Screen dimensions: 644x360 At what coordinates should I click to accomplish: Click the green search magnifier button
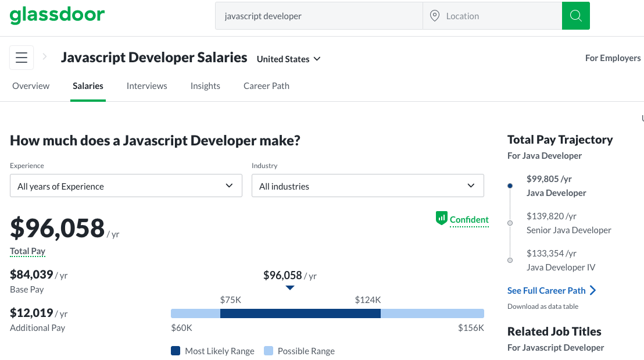point(576,16)
